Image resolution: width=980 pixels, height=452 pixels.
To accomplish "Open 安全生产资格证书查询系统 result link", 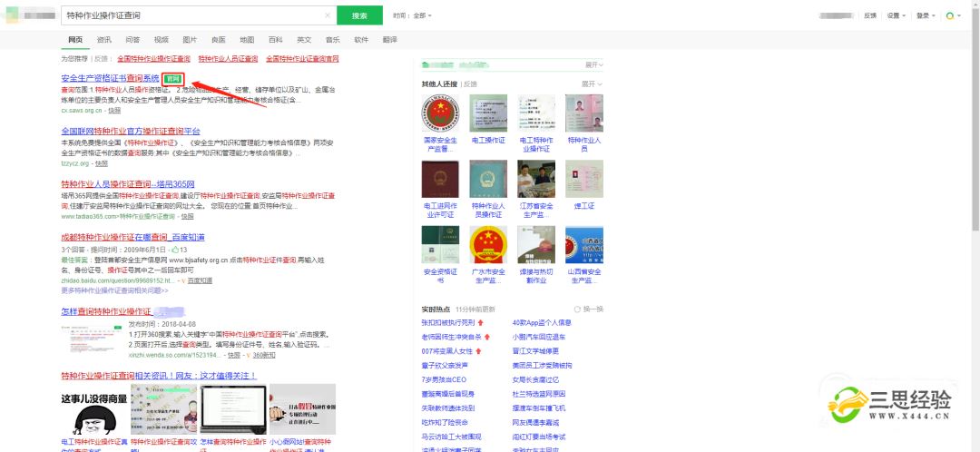I will tap(110, 79).
